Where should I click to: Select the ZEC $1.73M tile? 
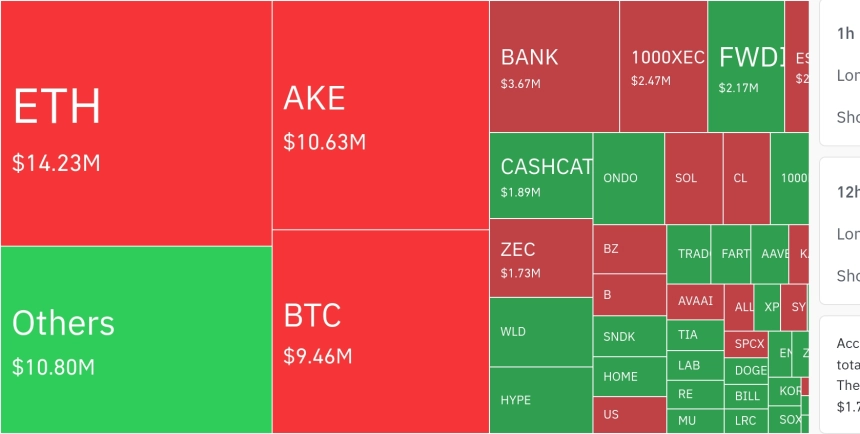(x=541, y=258)
